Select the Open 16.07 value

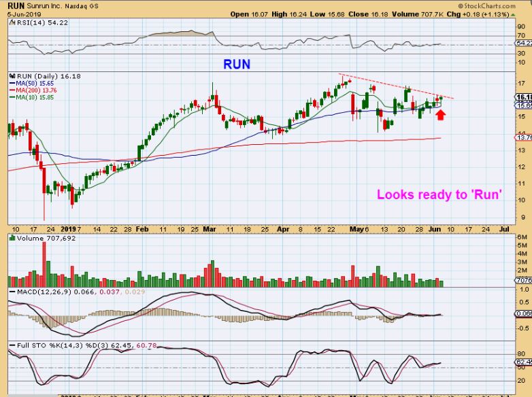tap(249, 14)
